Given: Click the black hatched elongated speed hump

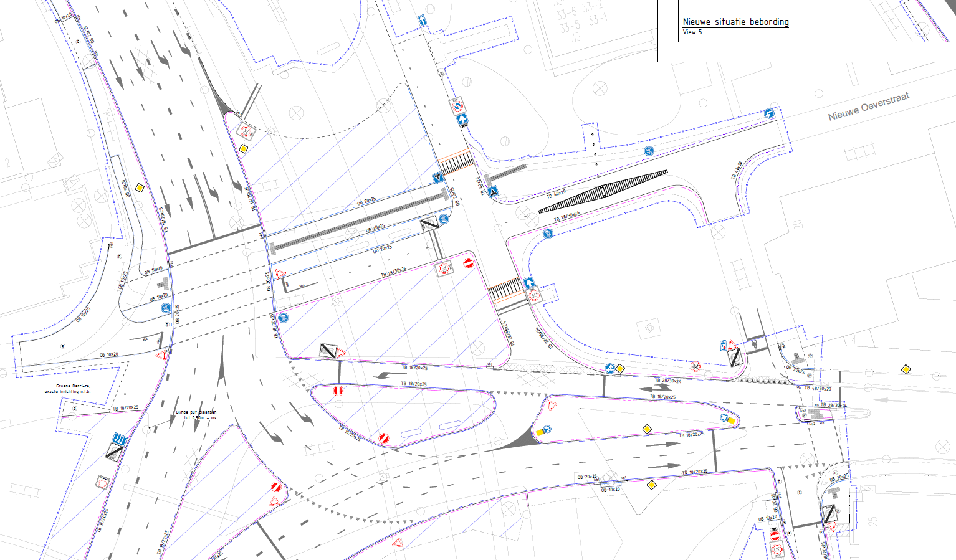Looking at the screenshot, I should [x=603, y=192].
